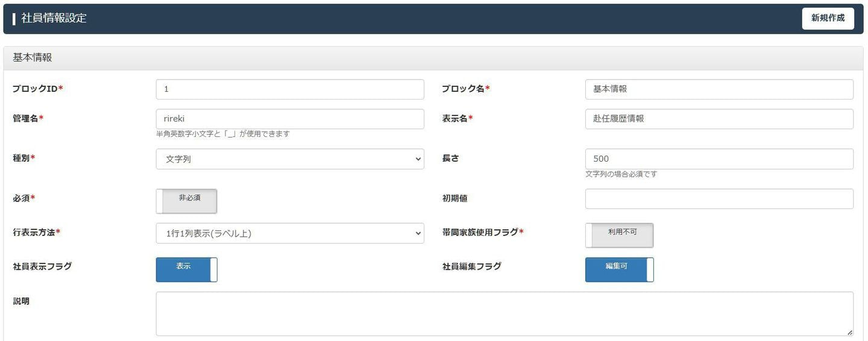Select the 表示名 input box
The width and height of the screenshot is (868, 341).
[x=719, y=119]
